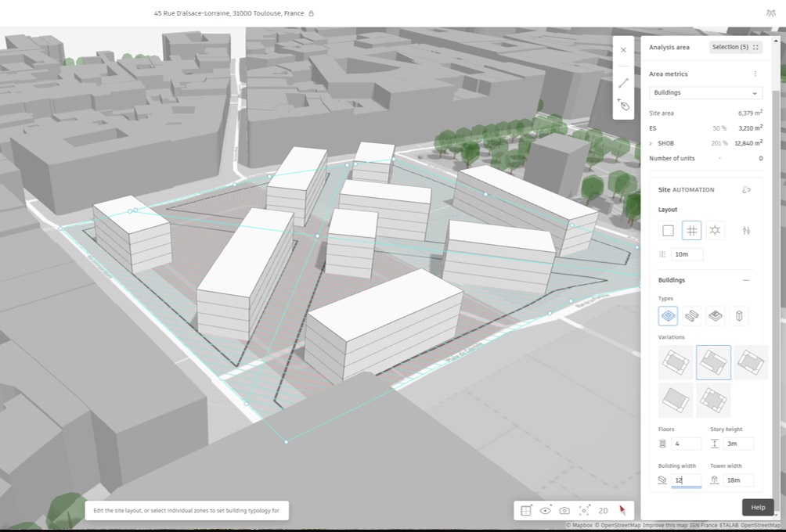Open the custom layout sliders option
Screen dimensions: 786x532
point(746,230)
